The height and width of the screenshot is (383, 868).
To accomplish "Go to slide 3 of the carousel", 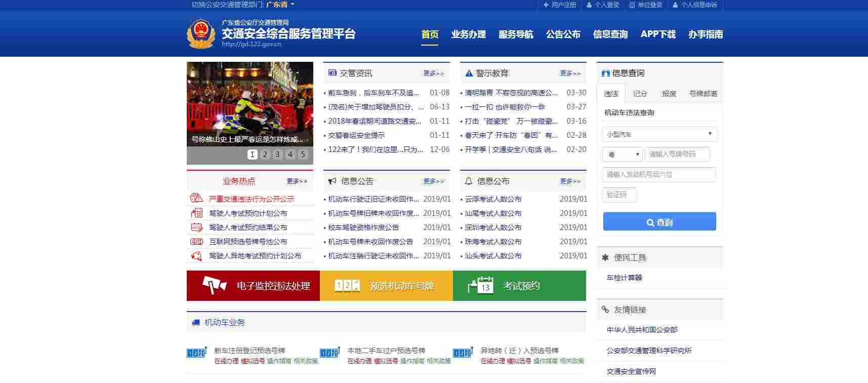I will [x=277, y=155].
